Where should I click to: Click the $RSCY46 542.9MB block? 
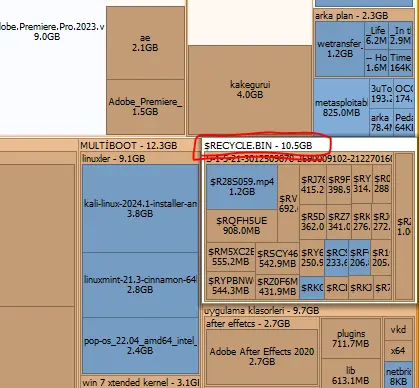(x=278, y=259)
